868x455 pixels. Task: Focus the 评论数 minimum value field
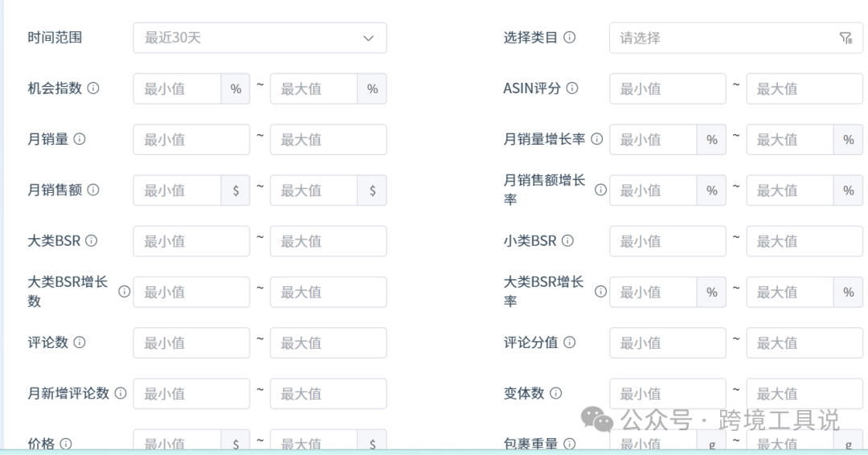(191, 343)
